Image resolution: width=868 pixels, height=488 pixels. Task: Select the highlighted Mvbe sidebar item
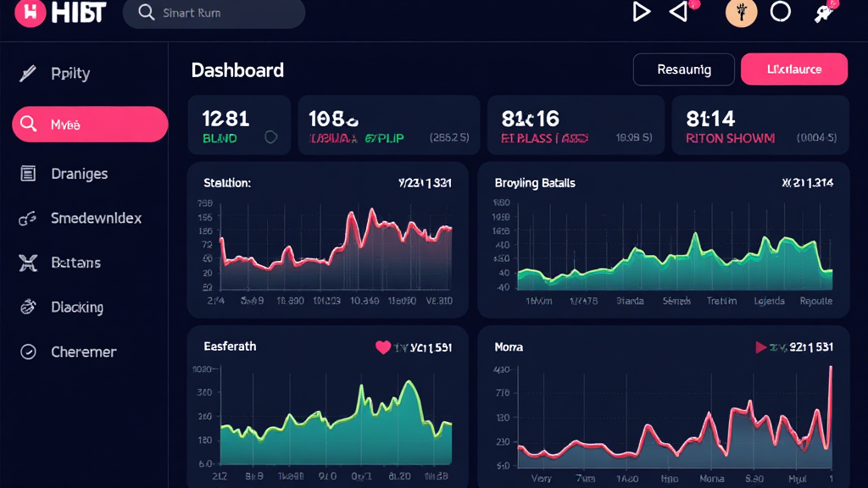pyautogui.click(x=89, y=125)
